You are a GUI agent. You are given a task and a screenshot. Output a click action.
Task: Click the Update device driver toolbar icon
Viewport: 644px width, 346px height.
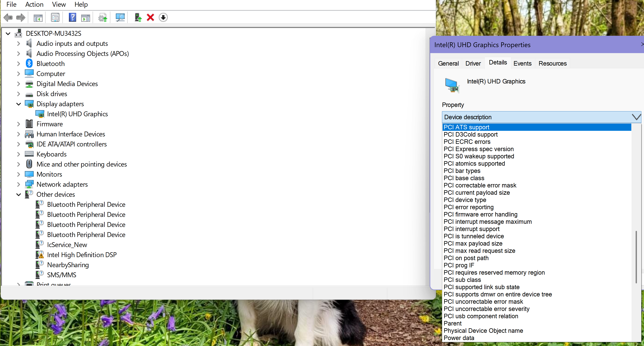tap(103, 18)
